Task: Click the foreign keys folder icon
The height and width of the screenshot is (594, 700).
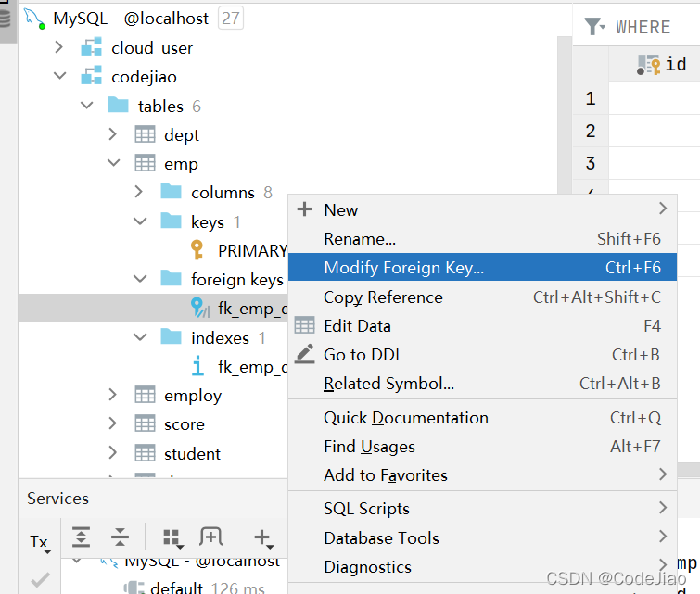Action: click(x=171, y=279)
